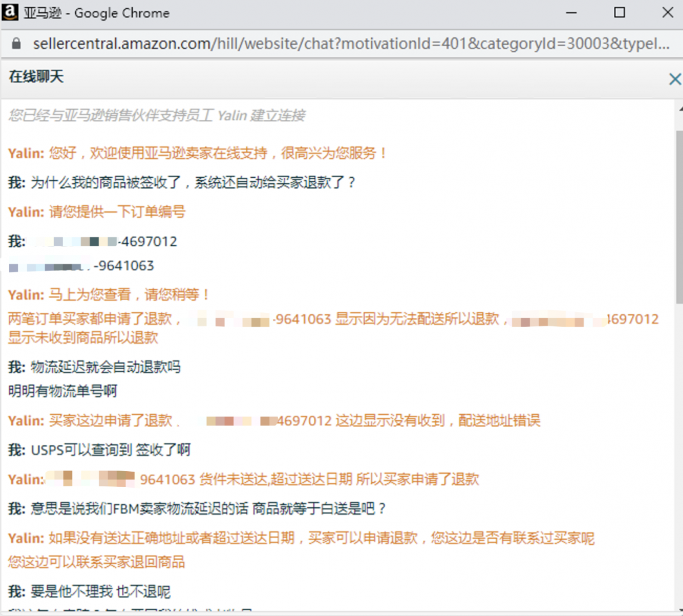
Task: Click the sellercentral.amazon.com address bar URL
Action: tap(351, 43)
